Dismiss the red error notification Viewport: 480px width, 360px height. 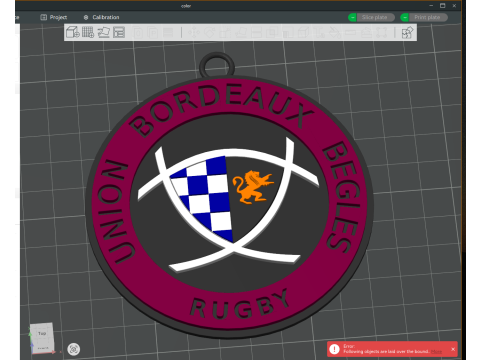pyautogui.click(x=453, y=349)
